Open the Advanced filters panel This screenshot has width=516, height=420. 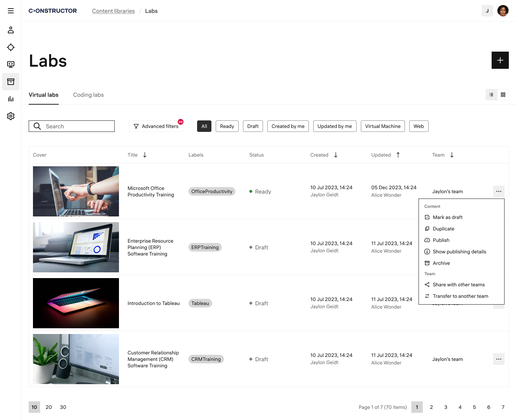156,126
